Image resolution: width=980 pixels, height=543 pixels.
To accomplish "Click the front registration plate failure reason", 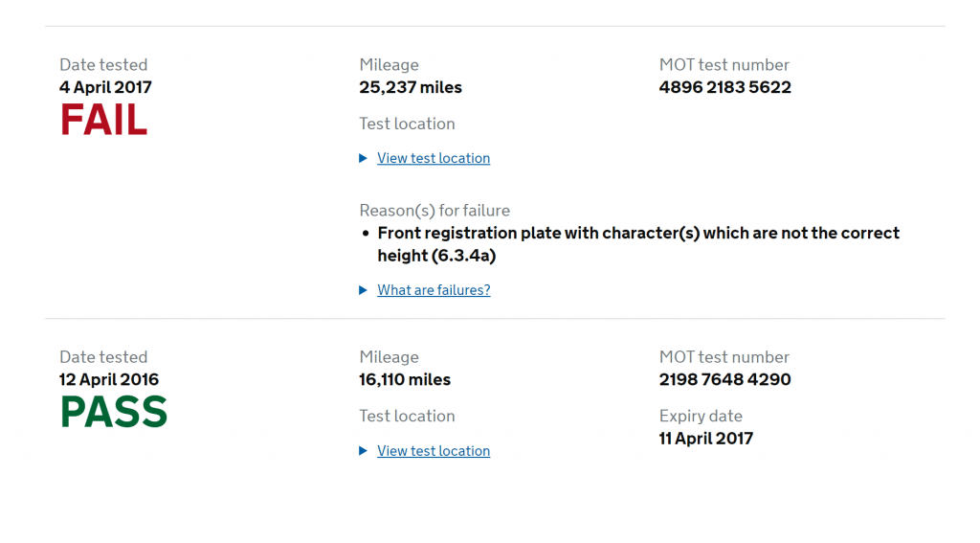I will click(637, 244).
